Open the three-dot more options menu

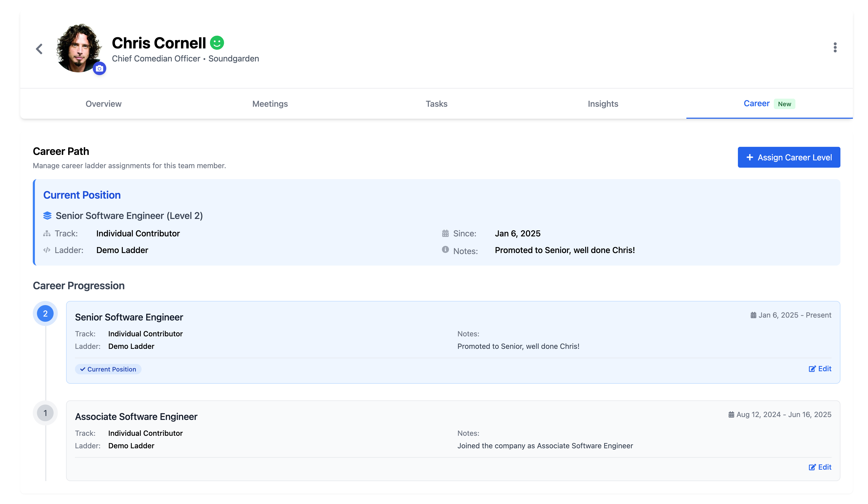click(835, 48)
